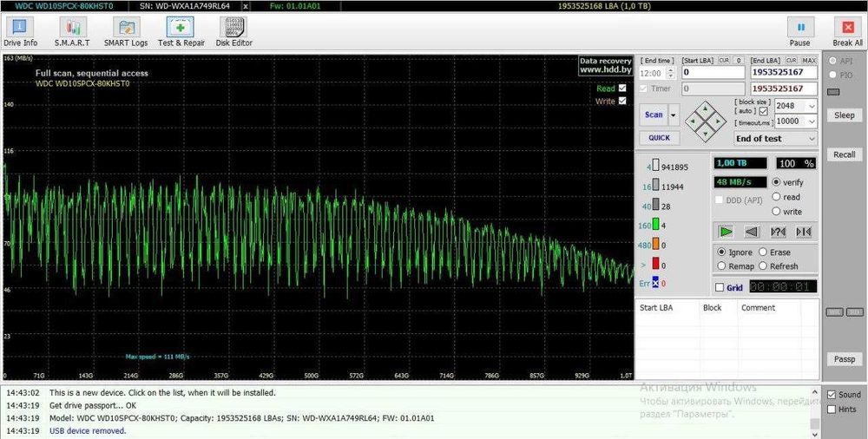Click the Passp button
This screenshot has width=868, height=439.
[845, 359]
